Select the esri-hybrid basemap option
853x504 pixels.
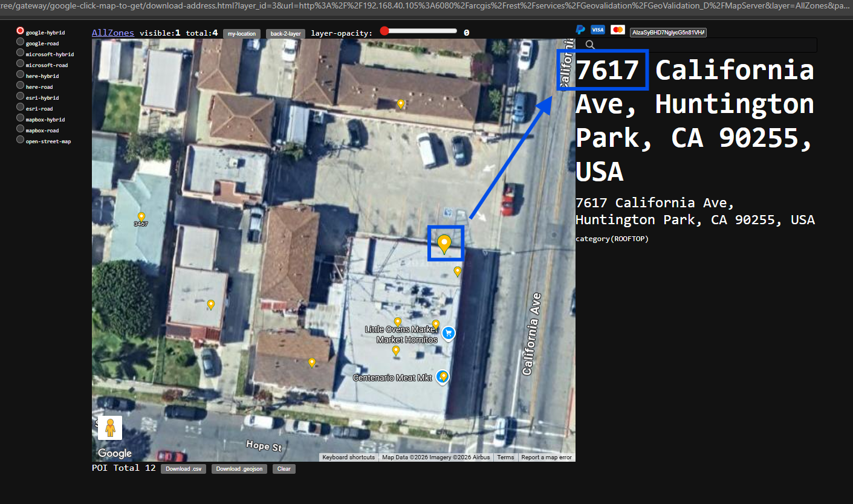(x=21, y=96)
